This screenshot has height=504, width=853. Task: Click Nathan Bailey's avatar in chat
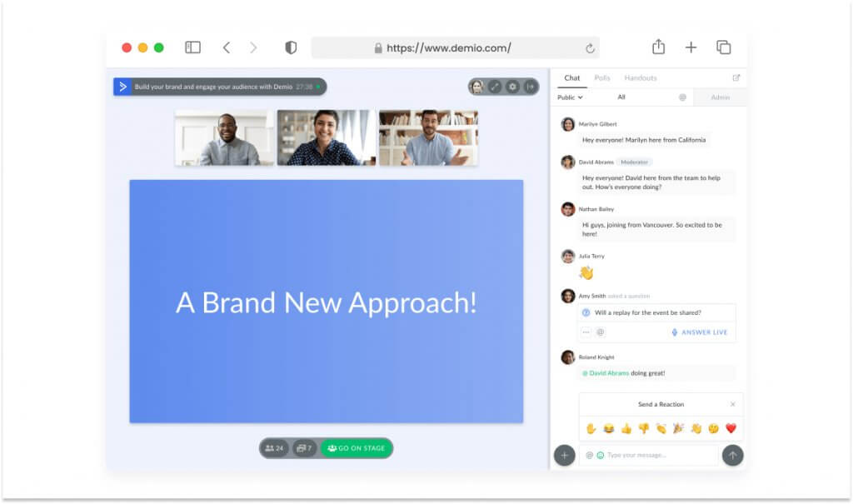(x=567, y=210)
